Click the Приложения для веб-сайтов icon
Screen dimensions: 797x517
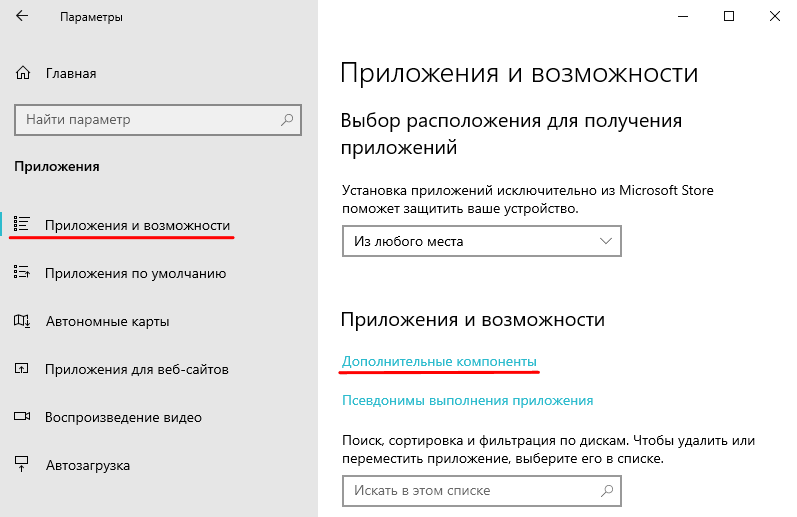(23, 369)
